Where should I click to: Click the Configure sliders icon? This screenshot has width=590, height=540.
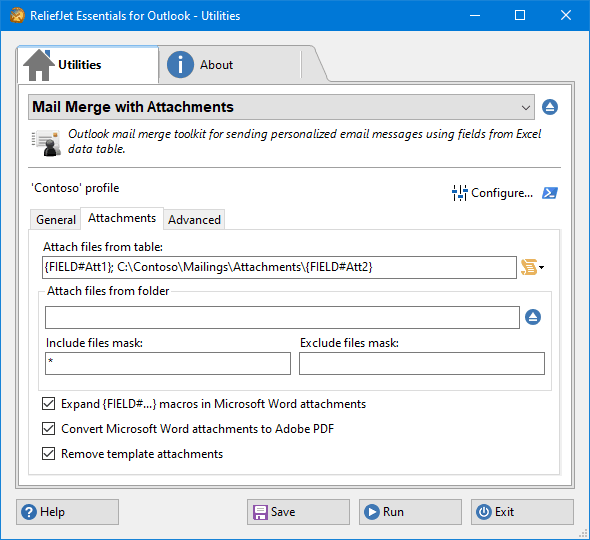tap(459, 193)
